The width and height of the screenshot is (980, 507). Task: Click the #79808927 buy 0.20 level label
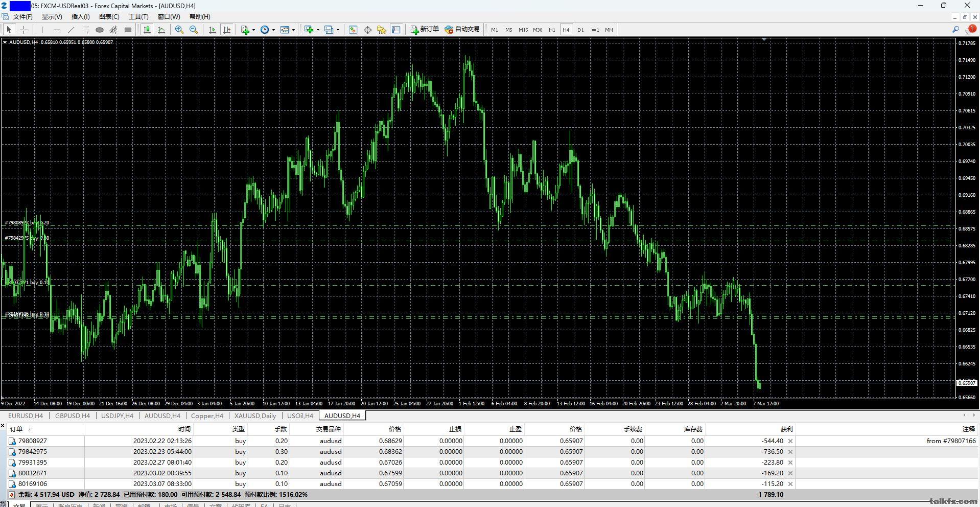[x=27, y=223]
